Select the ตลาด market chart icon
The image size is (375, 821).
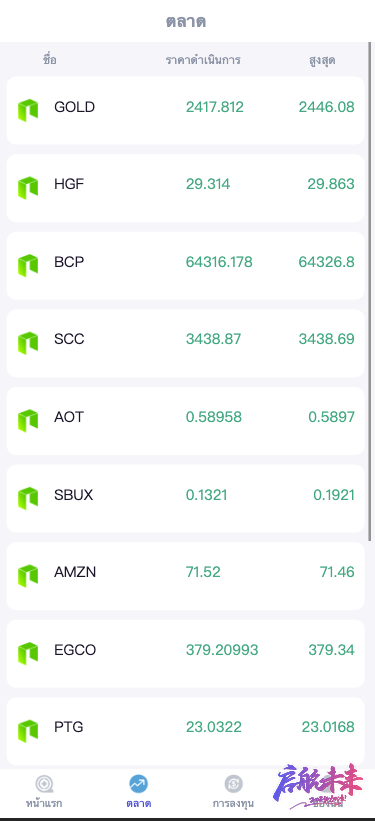point(138,784)
